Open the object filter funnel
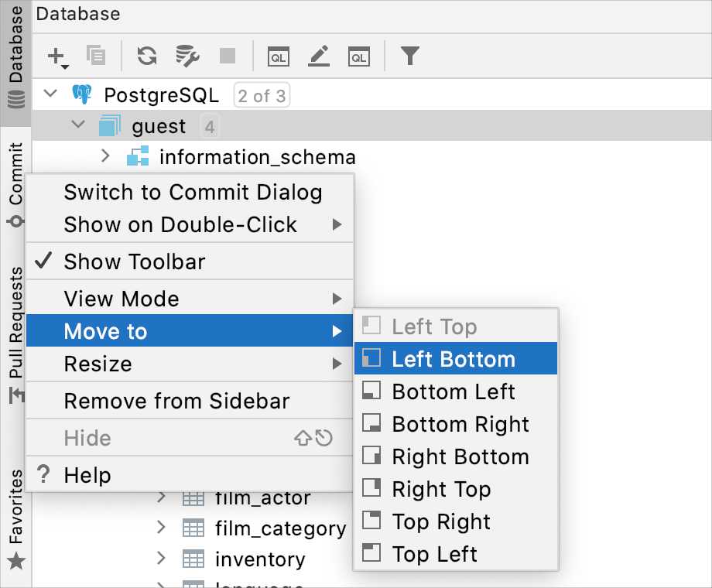Screen dimensions: 712x588 [x=409, y=56]
